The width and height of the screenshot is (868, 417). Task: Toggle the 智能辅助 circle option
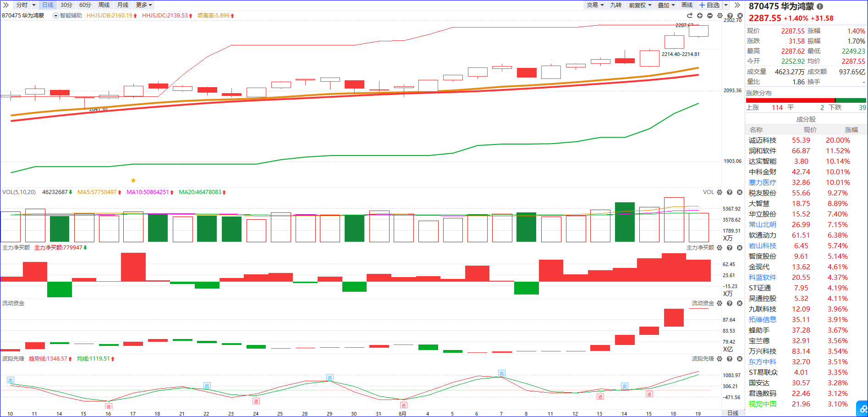tap(56, 16)
